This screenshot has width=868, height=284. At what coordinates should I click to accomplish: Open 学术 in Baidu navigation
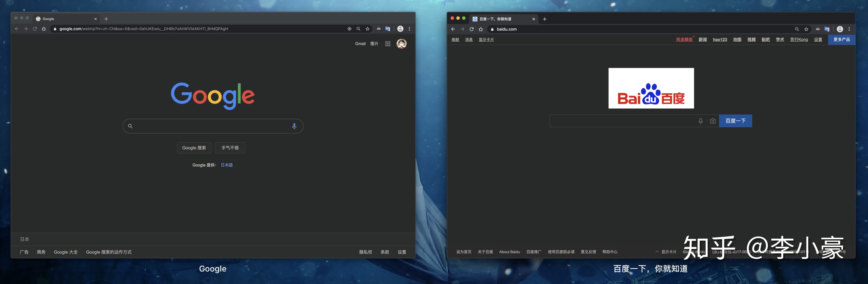780,40
